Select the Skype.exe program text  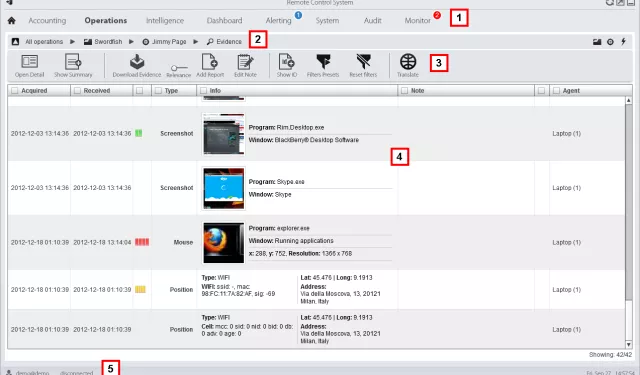276,182
